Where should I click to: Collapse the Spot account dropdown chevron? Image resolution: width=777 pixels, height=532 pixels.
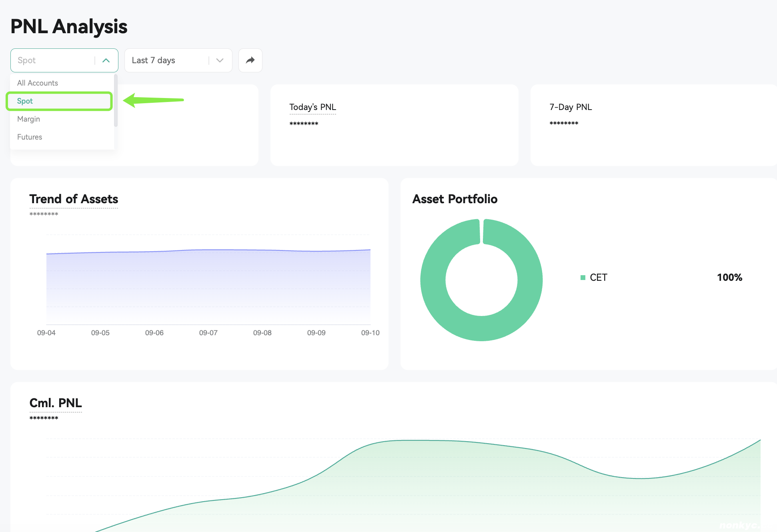tap(106, 60)
